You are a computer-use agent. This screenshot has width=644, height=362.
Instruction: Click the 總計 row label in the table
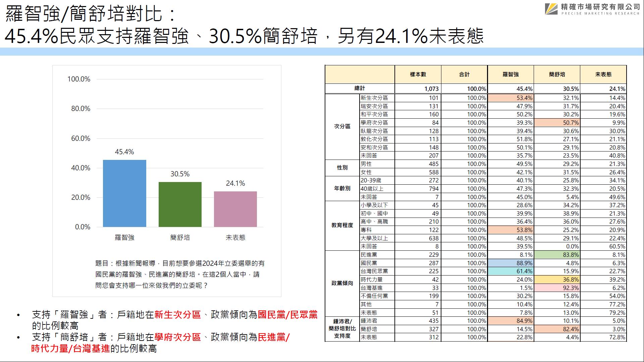tap(360, 88)
